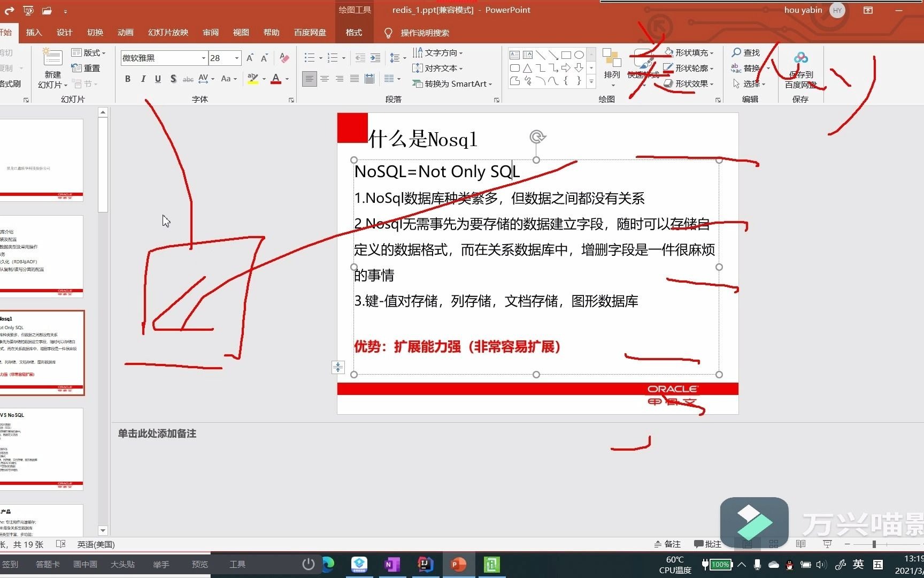Open the 设计 Design tab
This screenshot has width=924, height=578.
tap(64, 33)
